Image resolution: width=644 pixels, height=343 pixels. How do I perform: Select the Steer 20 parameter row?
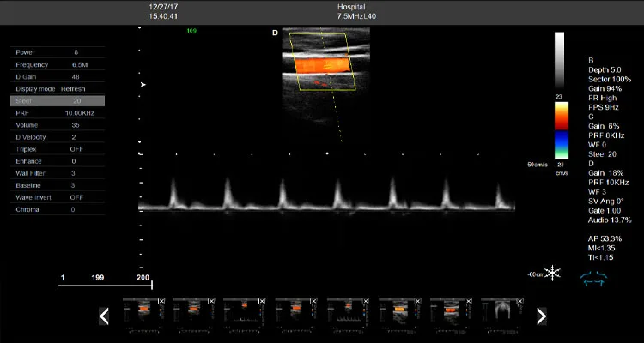coord(58,101)
